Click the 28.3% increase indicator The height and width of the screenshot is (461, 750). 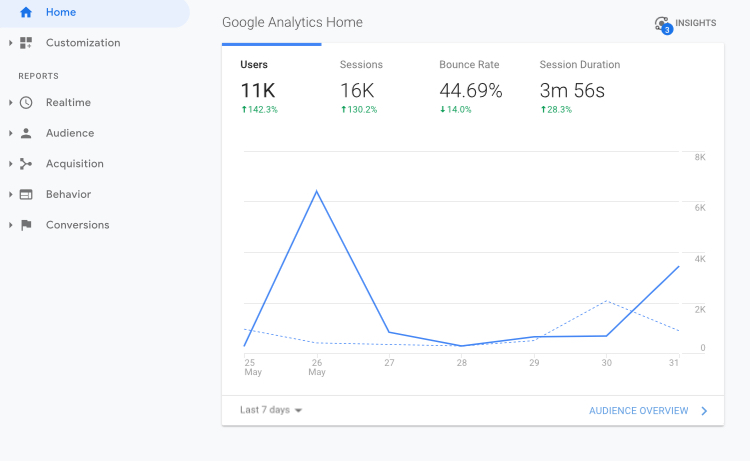point(556,110)
